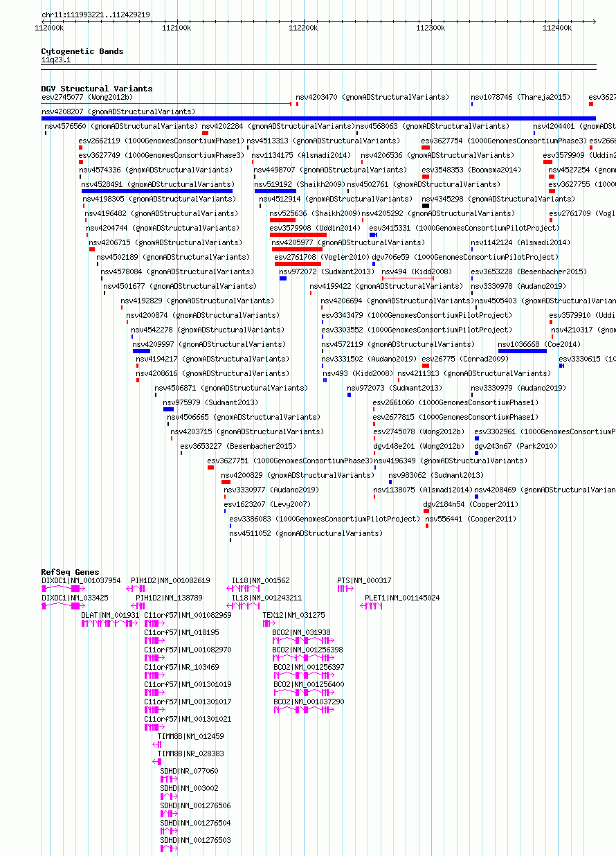Screen dimensions: 616x856
Task: Open nsv1623207 (Levy2007) variant label
Action: tap(267, 504)
